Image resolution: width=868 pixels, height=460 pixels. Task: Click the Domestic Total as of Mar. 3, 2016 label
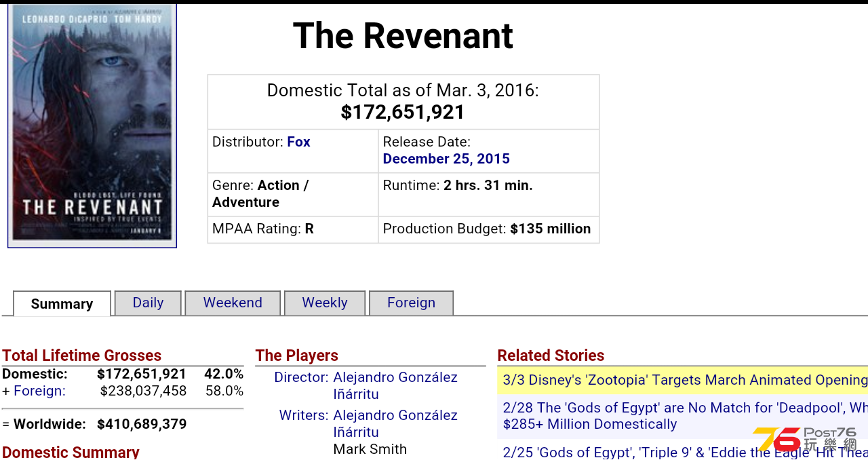(x=403, y=90)
